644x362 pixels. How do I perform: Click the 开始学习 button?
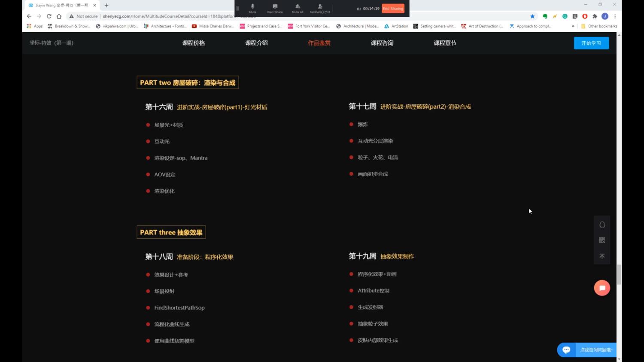(591, 43)
